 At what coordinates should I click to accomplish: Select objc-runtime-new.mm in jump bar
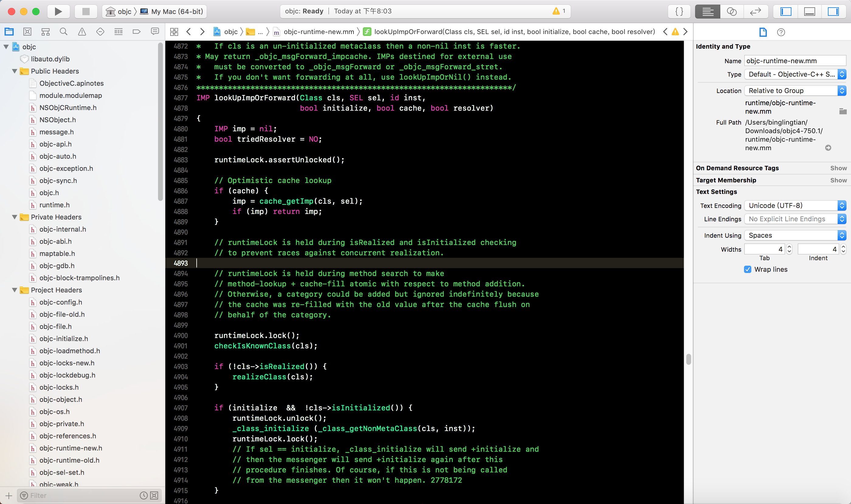(x=319, y=32)
